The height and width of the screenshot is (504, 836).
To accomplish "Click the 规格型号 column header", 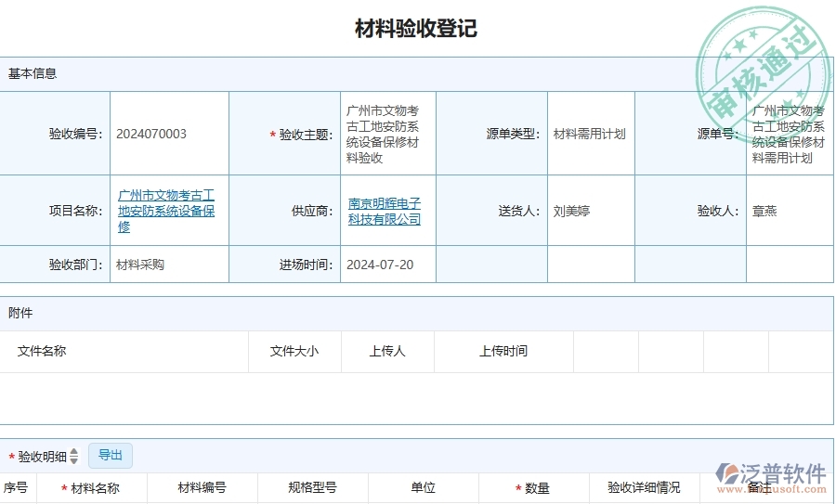I will [x=312, y=487].
